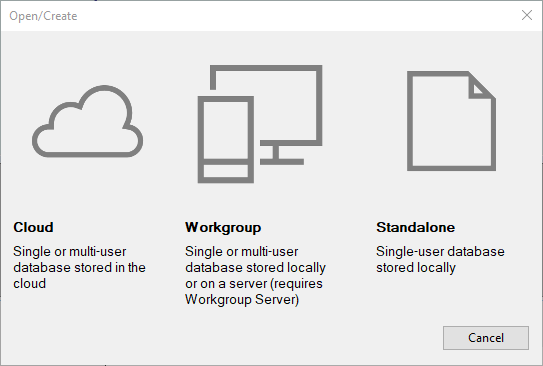
Task: Cancel the Open/Create dialog
Action: 486,338
